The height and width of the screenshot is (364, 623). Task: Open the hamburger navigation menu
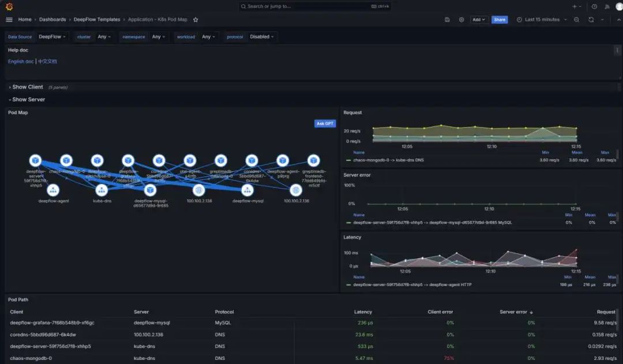pos(9,20)
